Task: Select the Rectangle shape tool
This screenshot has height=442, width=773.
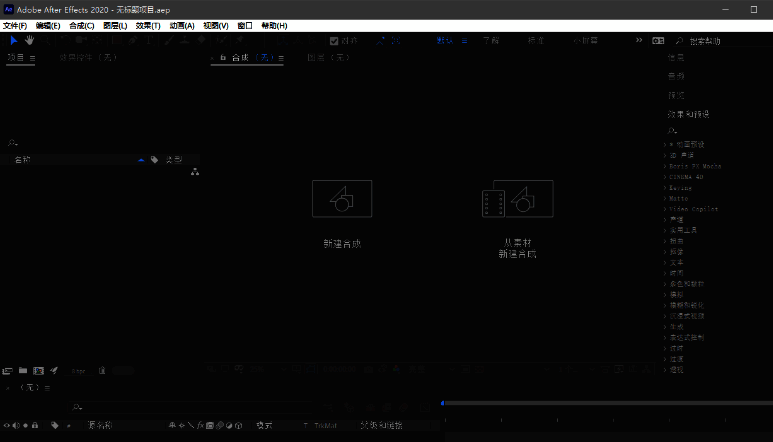Action: (116, 40)
